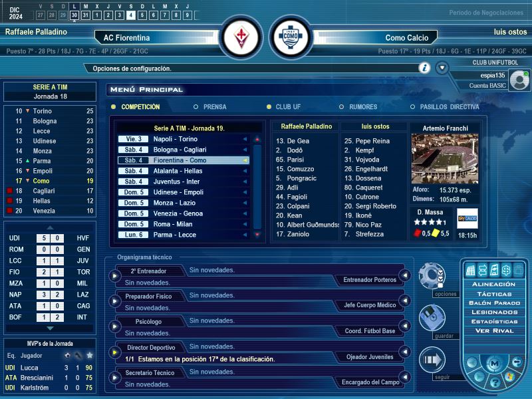
Task: Click the floppy disk 'guardar' icon
Action: (x=432, y=317)
